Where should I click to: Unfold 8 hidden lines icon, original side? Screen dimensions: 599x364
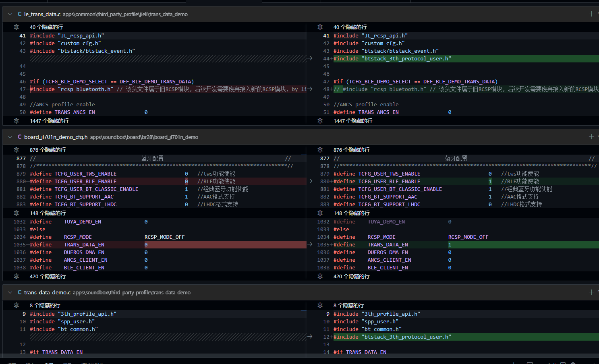click(x=16, y=305)
